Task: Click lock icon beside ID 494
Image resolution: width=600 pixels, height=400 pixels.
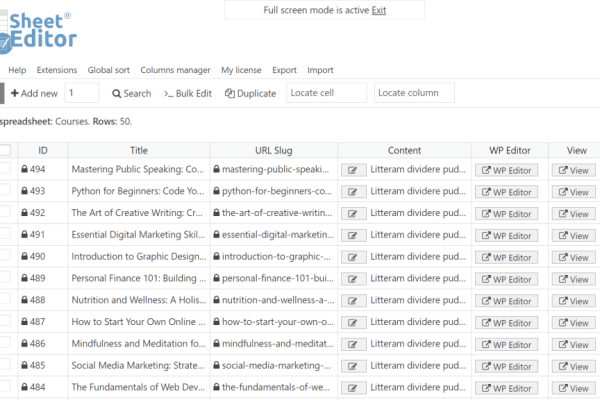Action: tap(24, 169)
